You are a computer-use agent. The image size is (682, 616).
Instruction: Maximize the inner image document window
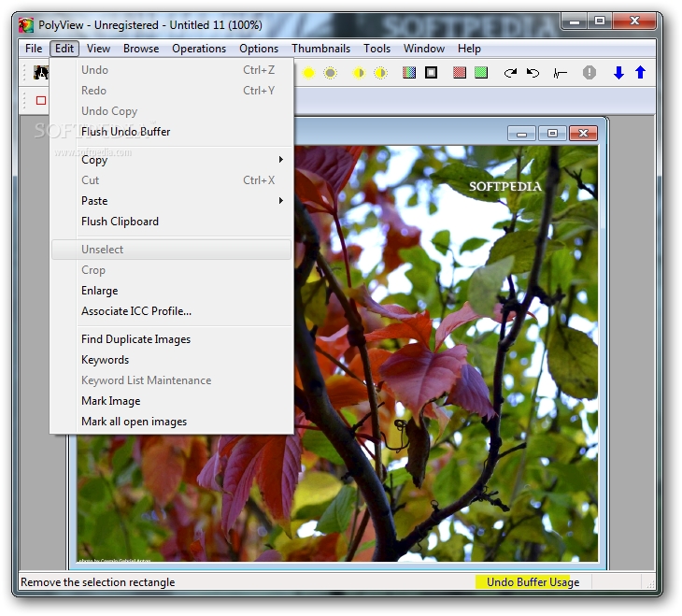point(552,134)
